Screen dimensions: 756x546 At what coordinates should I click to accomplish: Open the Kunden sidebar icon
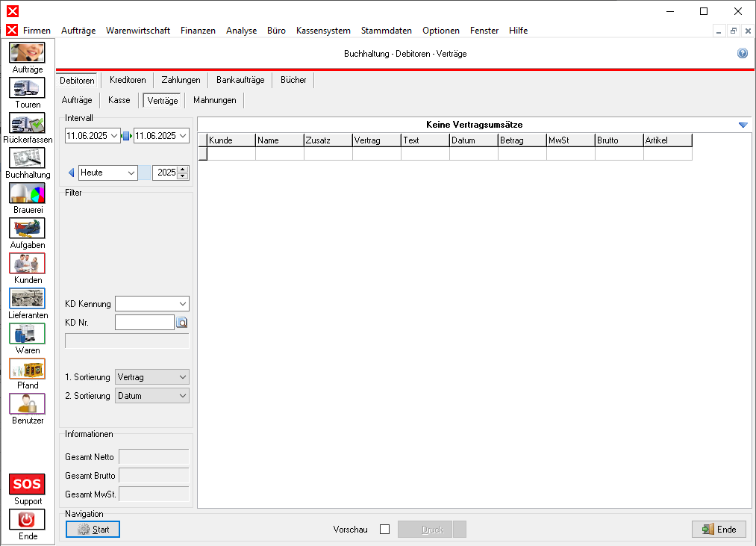[x=27, y=264]
